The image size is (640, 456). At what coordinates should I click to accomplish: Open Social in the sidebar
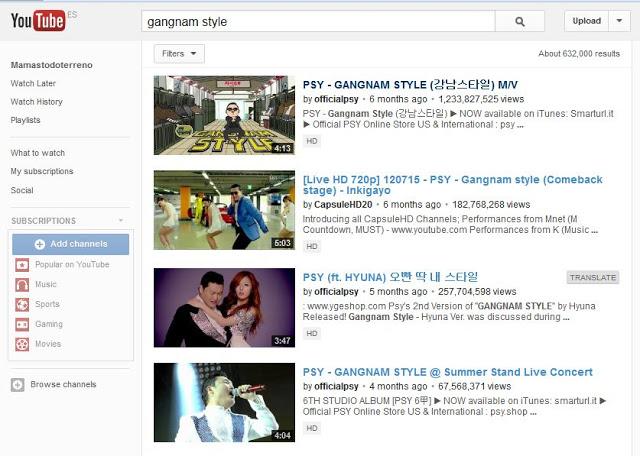coord(22,190)
